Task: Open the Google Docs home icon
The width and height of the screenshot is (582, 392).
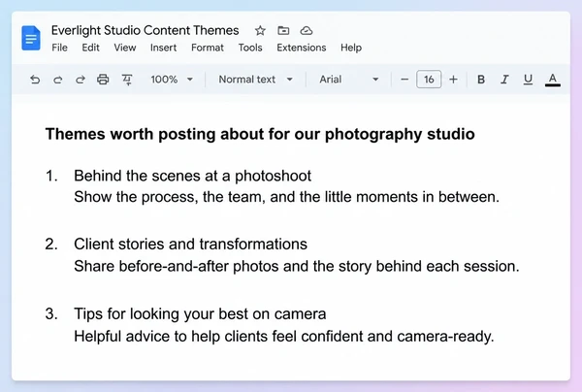Action: point(31,38)
